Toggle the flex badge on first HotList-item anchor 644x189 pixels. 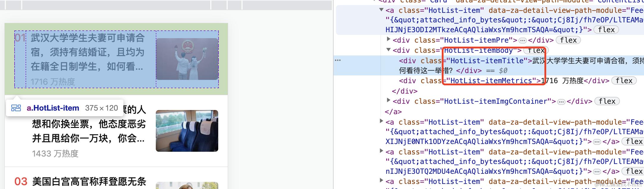point(606,30)
